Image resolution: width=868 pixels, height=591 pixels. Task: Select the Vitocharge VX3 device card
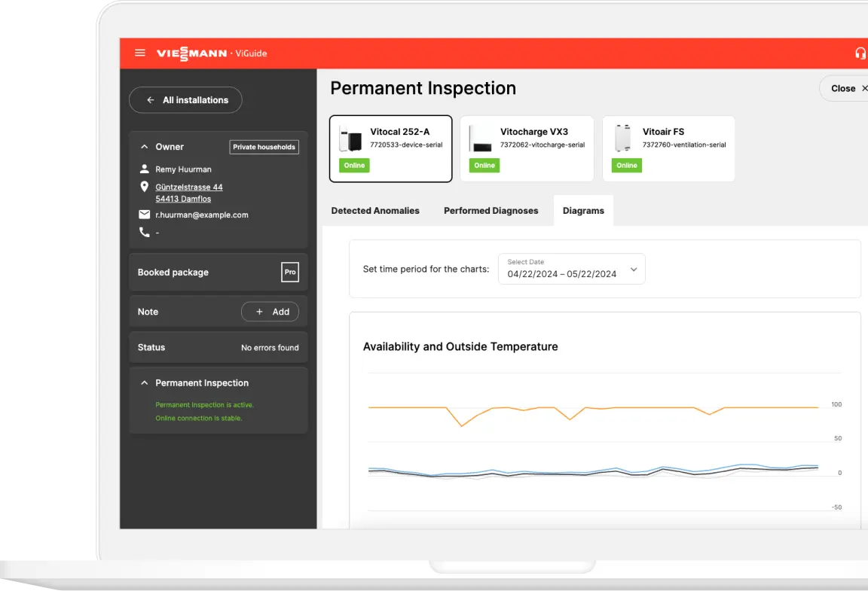click(527, 148)
